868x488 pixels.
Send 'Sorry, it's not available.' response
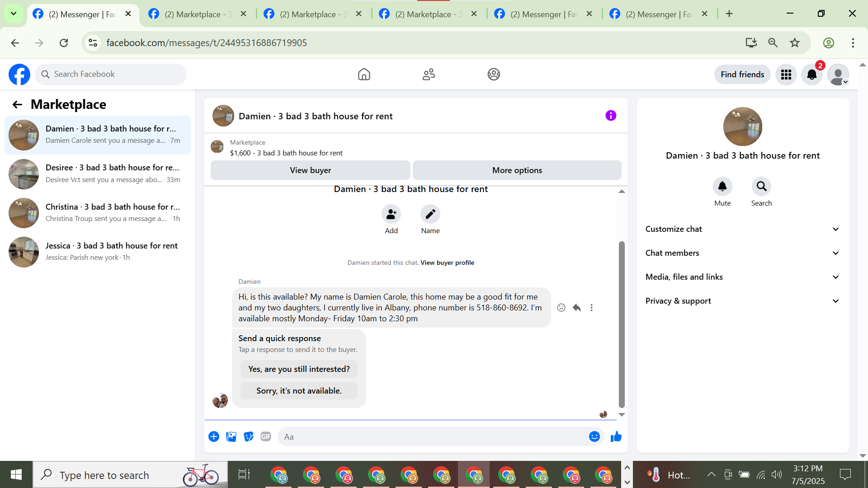(x=299, y=391)
